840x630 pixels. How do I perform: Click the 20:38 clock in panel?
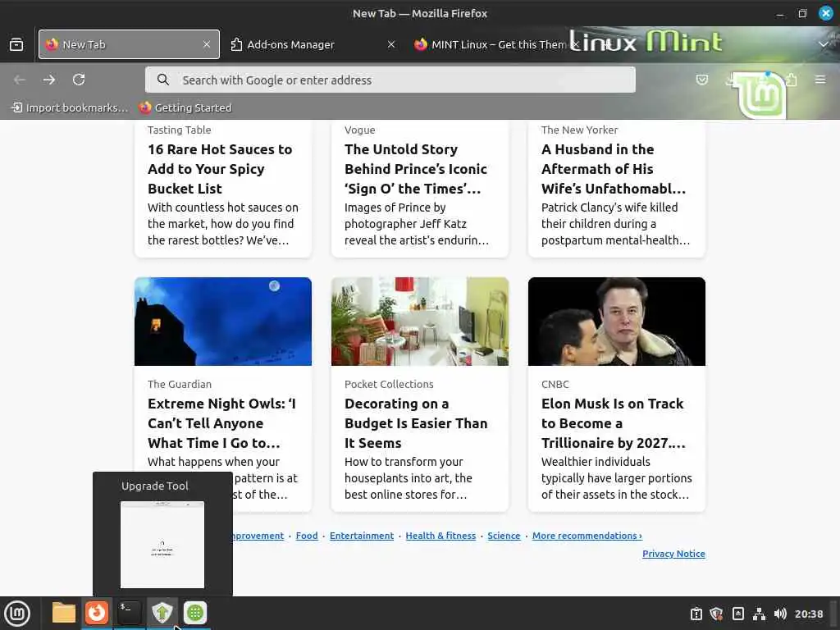(x=809, y=614)
